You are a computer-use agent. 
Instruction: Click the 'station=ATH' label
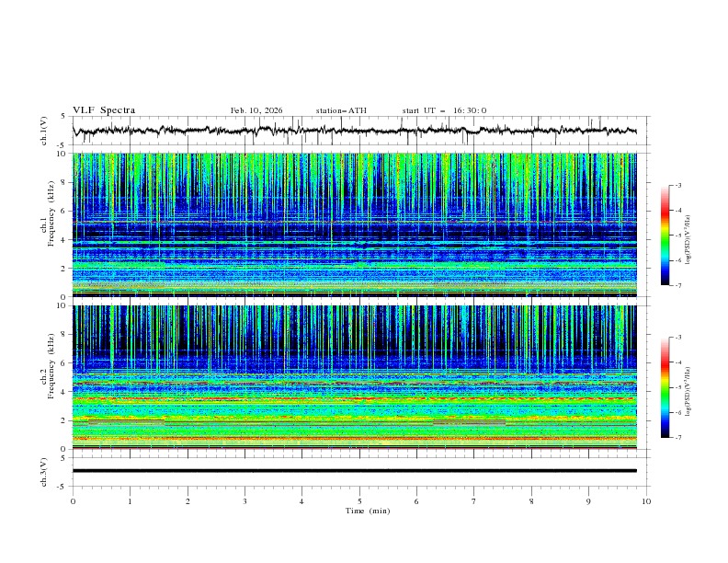pos(341,110)
